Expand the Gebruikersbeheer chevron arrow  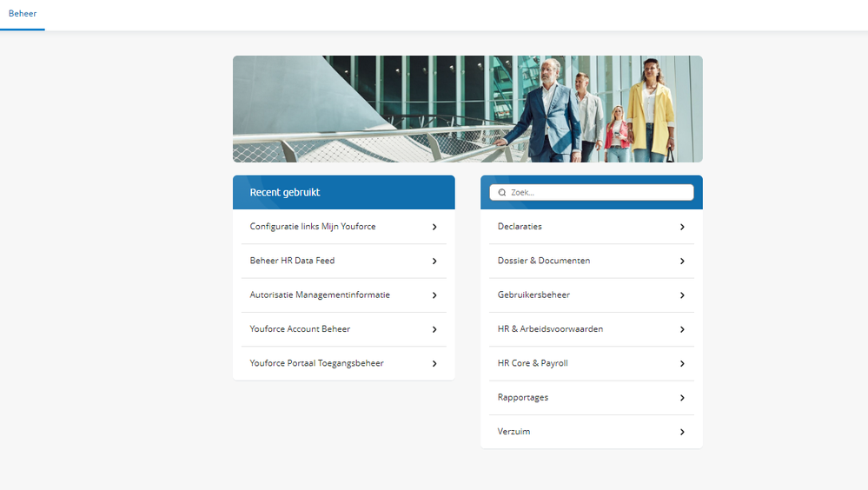[682, 295]
